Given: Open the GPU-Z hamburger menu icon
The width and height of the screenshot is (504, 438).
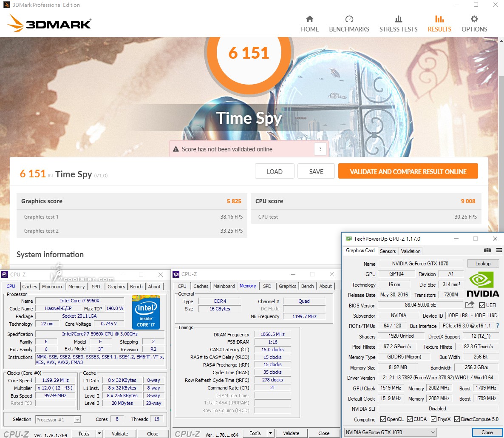Looking at the screenshot, I should (499, 250).
